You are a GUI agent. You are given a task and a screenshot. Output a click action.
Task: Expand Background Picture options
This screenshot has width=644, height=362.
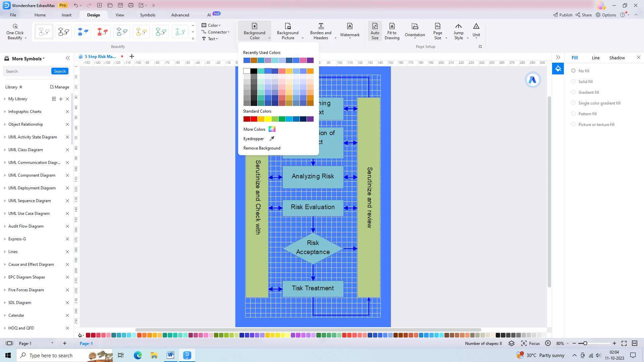point(303,39)
